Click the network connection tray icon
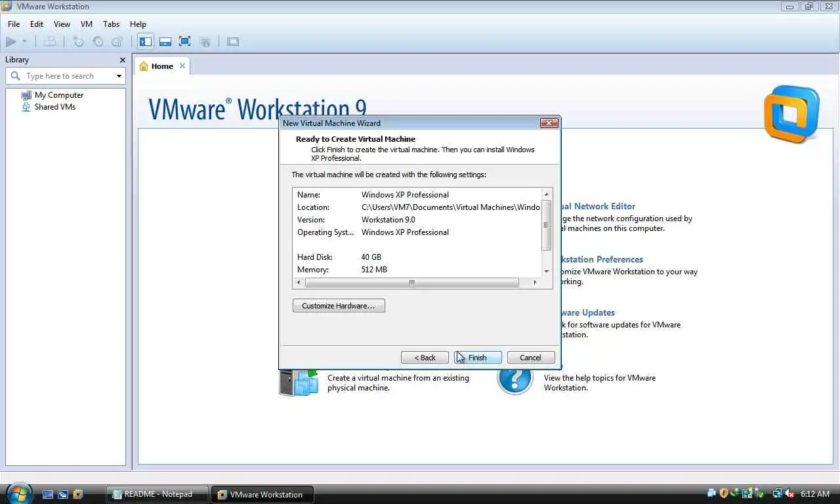Screen dimensions: 840x504 778,493
